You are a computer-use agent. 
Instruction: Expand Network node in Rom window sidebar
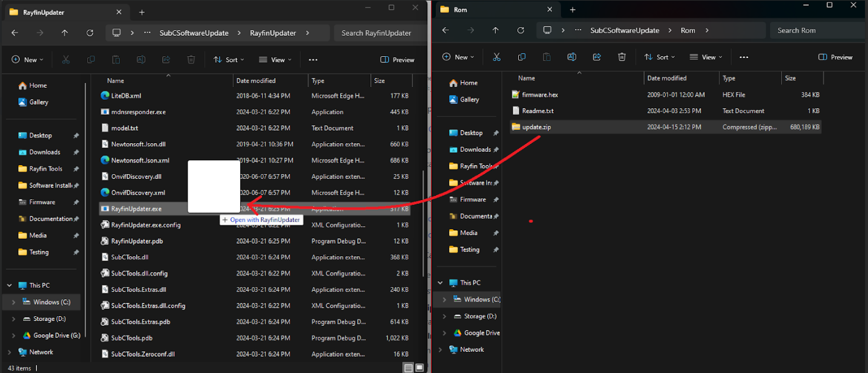coord(440,349)
